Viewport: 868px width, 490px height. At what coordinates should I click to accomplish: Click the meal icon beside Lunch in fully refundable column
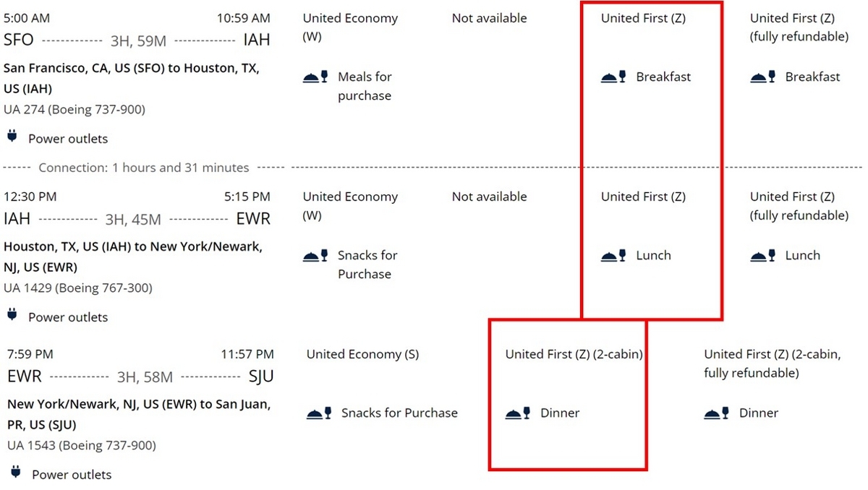pyautogui.click(x=762, y=255)
